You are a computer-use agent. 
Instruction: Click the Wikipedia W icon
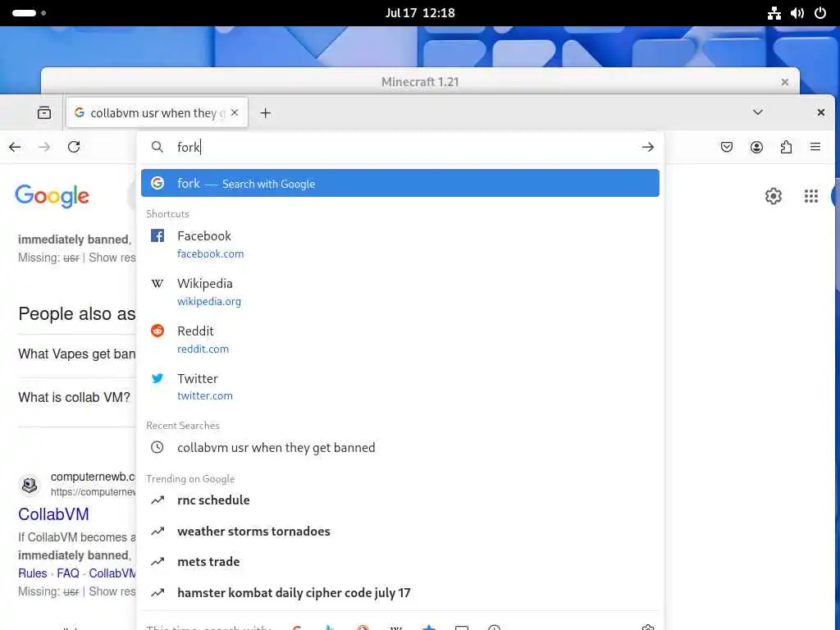157,283
